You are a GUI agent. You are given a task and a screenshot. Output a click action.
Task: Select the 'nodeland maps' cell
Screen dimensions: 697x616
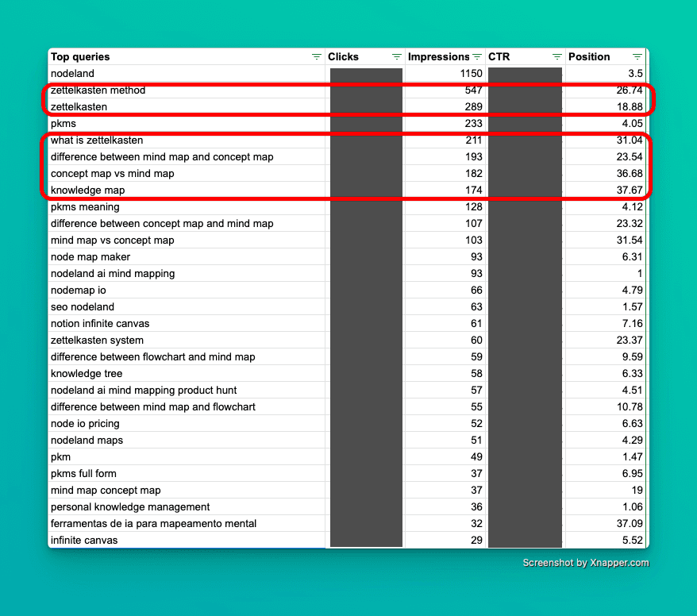pyautogui.click(x=187, y=440)
